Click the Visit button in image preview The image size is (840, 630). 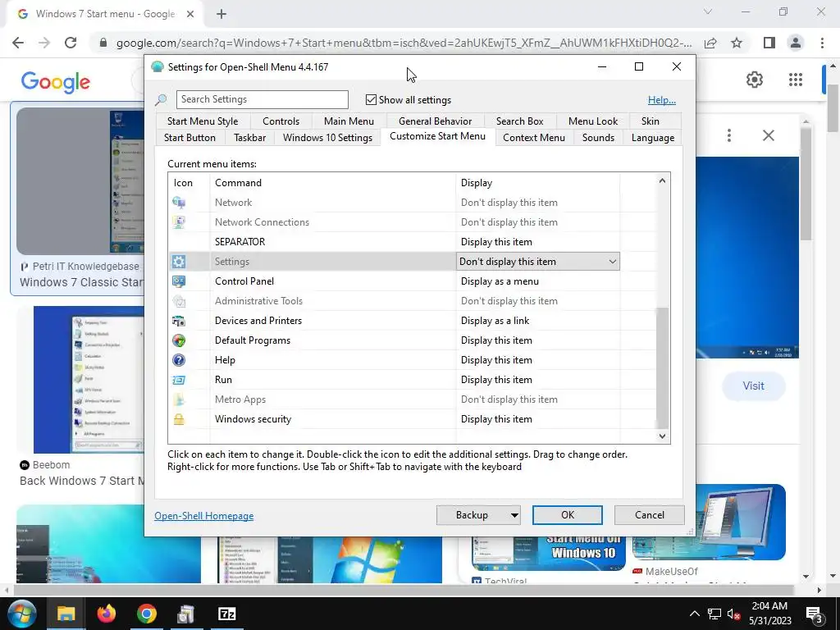coord(753,386)
